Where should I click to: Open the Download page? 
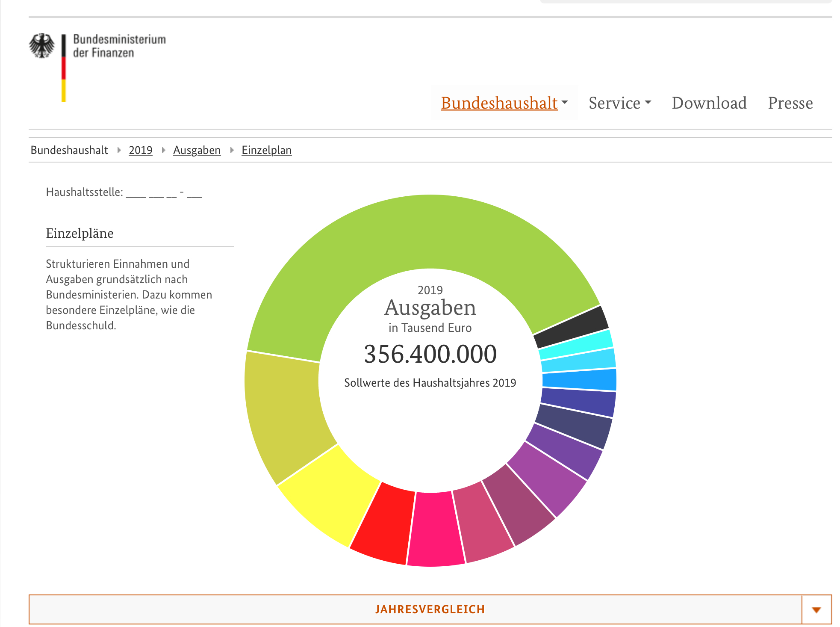(x=709, y=103)
